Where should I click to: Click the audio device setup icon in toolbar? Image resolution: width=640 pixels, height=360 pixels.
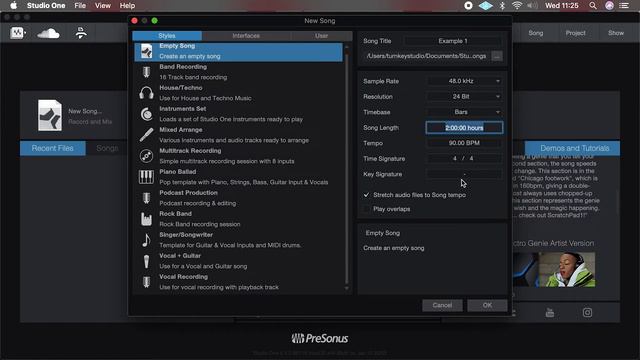point(81,33)
